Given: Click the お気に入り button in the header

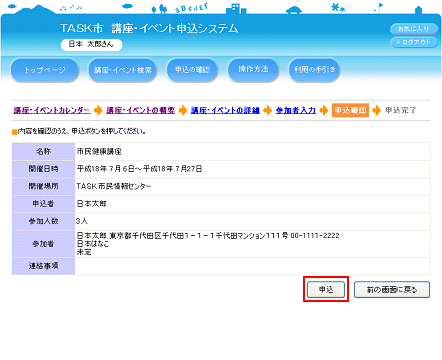Looking at the screenshot, I should pyautogui.click(x=414, y=29).
